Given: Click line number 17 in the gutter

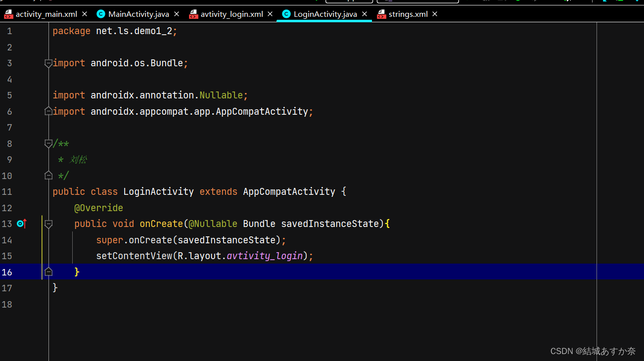Looking at the screenshot, I should coord(7,288).
